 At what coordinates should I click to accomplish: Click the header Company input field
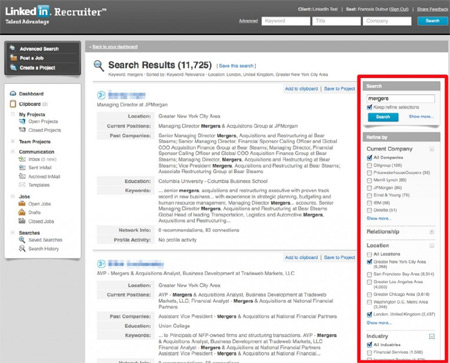coord(387,21)
